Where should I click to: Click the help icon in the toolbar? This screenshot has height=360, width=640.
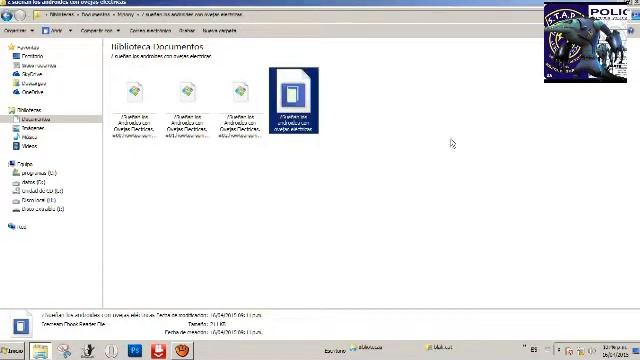pyautogui.click(x=631, y=31)
